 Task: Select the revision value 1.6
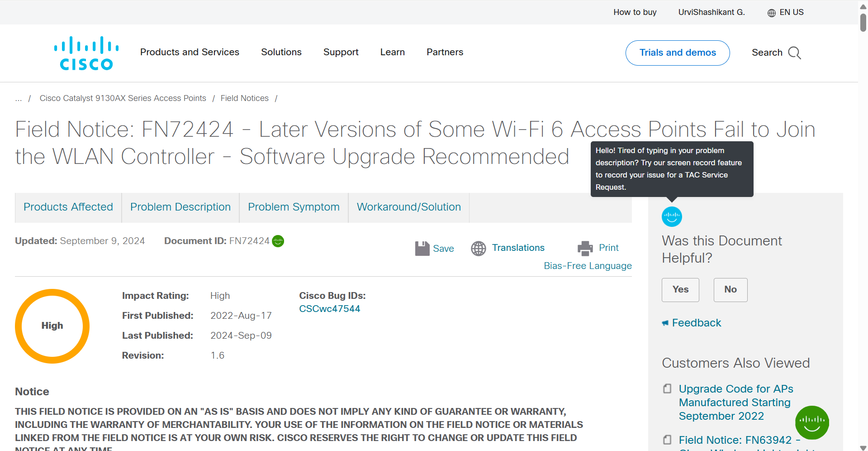[x=218, y=355]
